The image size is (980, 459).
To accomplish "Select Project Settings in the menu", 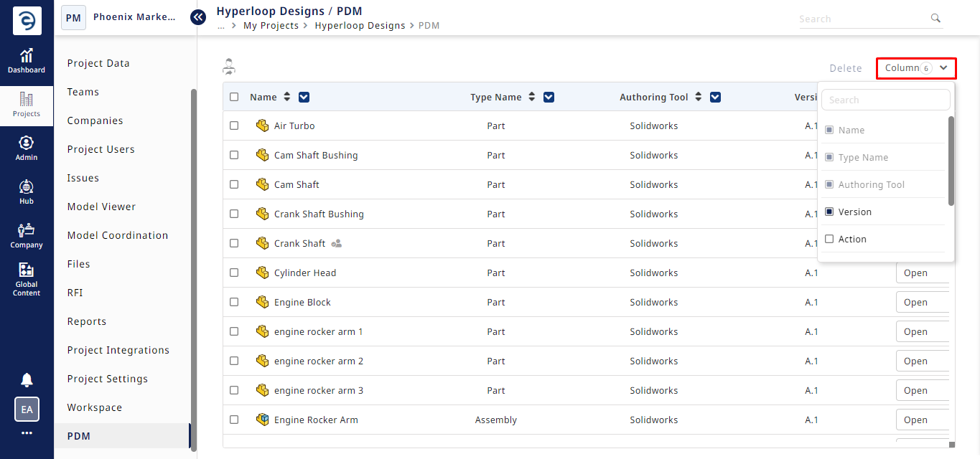I will click(x=108, y=379).
